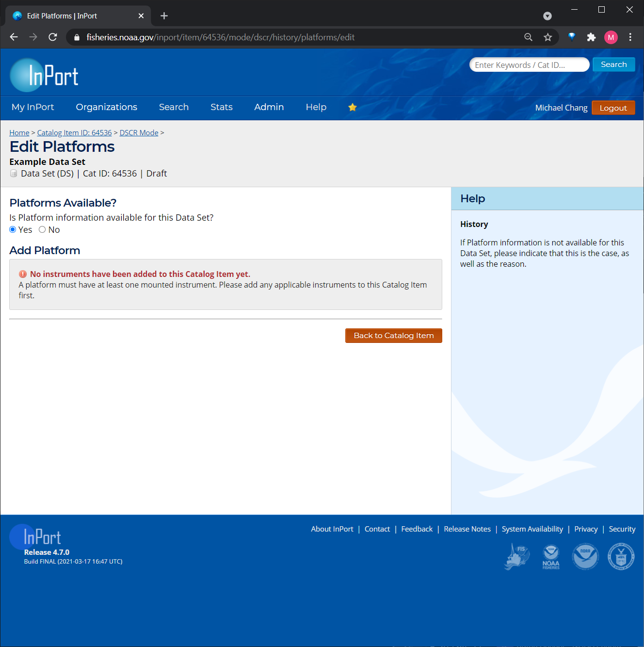Open the Search menu item

(x=174, y=107)
